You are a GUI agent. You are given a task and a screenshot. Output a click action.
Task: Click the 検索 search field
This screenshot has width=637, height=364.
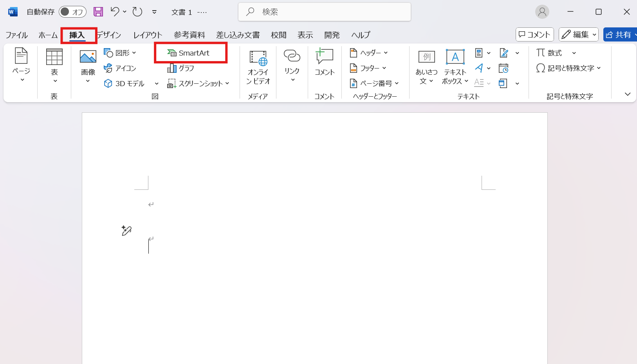point(324,12)
